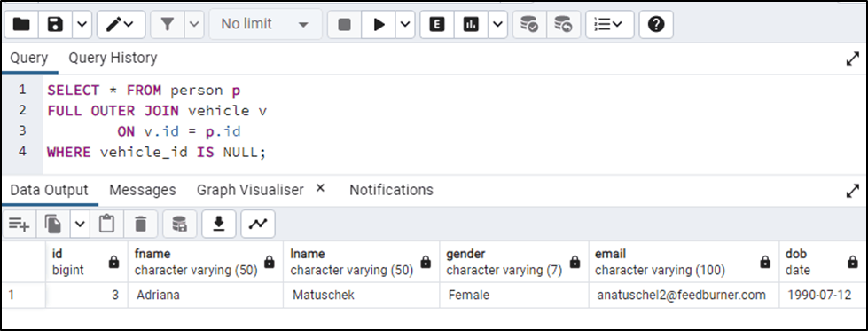Click the anatuschel2@feedburner.com email cell

point(684,295)
